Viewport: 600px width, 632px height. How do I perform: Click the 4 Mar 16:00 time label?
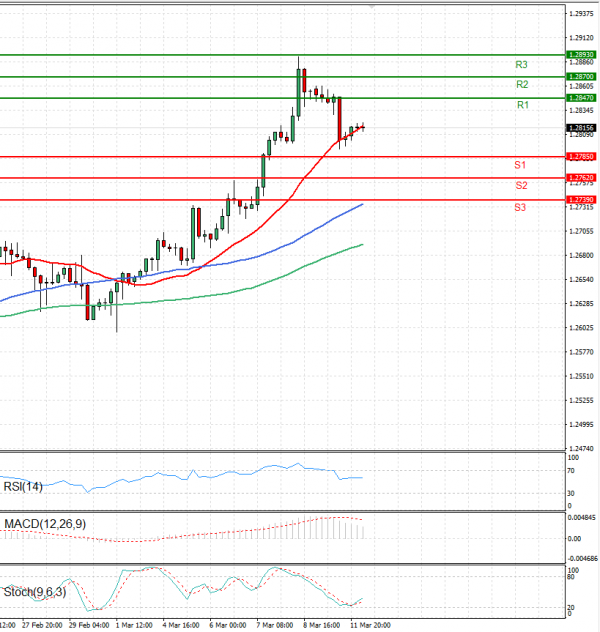click(x=181, y=625)
